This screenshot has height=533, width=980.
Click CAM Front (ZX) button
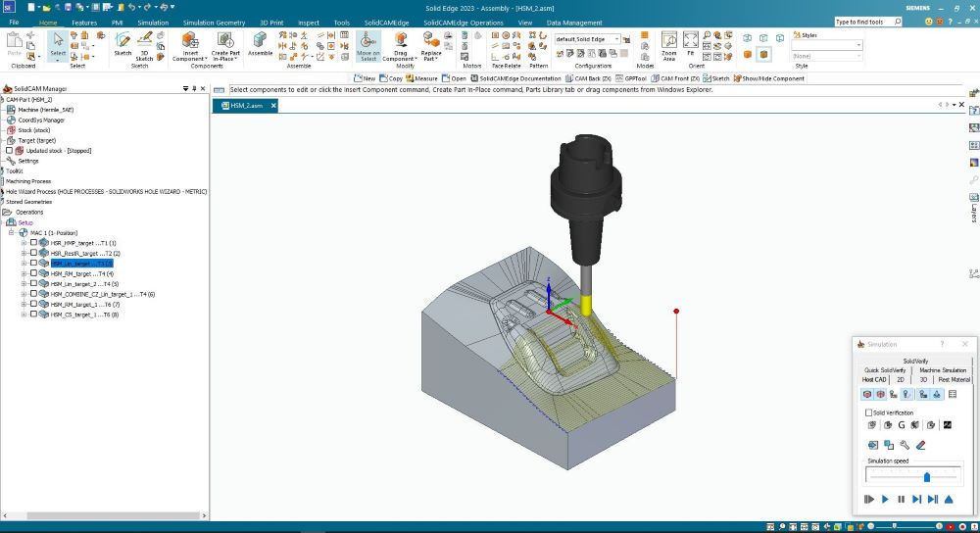pyautogui.click(x=675, y=78)
